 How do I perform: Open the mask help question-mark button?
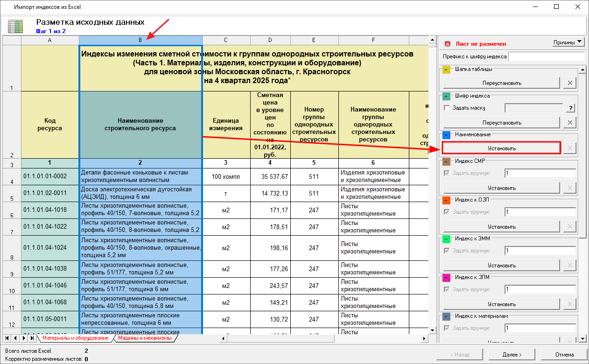click(x=570, y=108)
